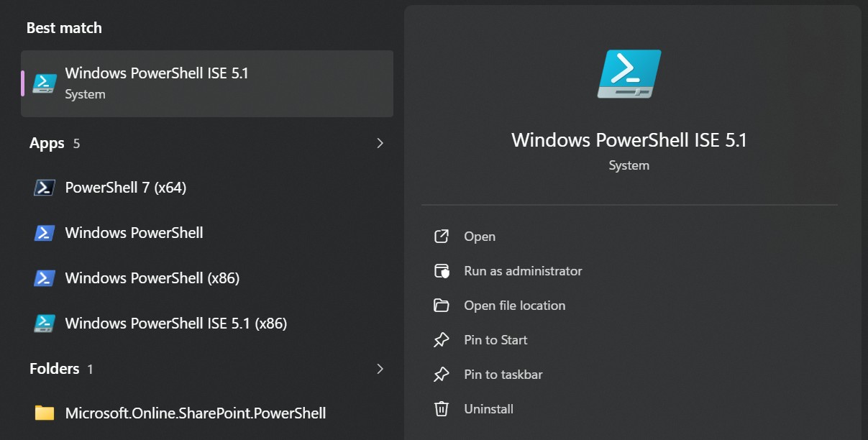Click the Run as administrator shield icon
The height and width of the screenshot is (440, 868).
click(442, 271)
